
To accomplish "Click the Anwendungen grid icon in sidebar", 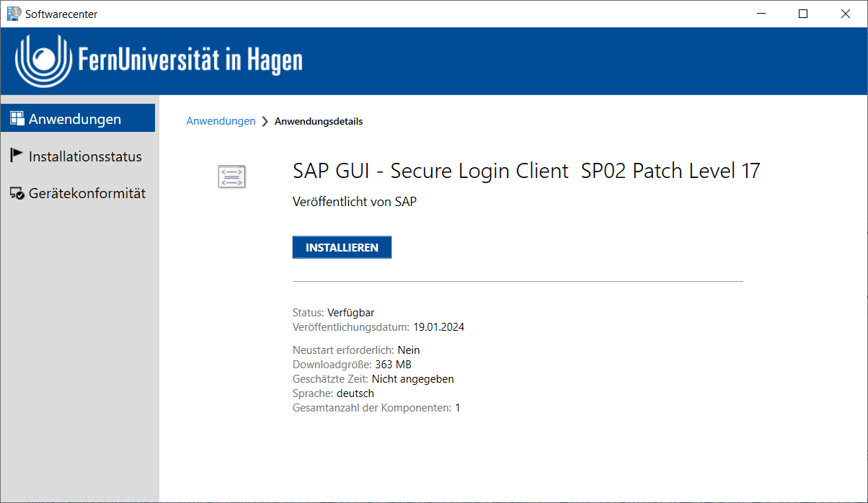I will [17, 119].
